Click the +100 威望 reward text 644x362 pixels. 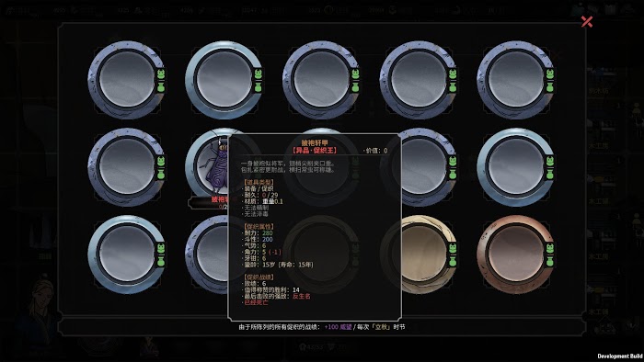point(338,327)
